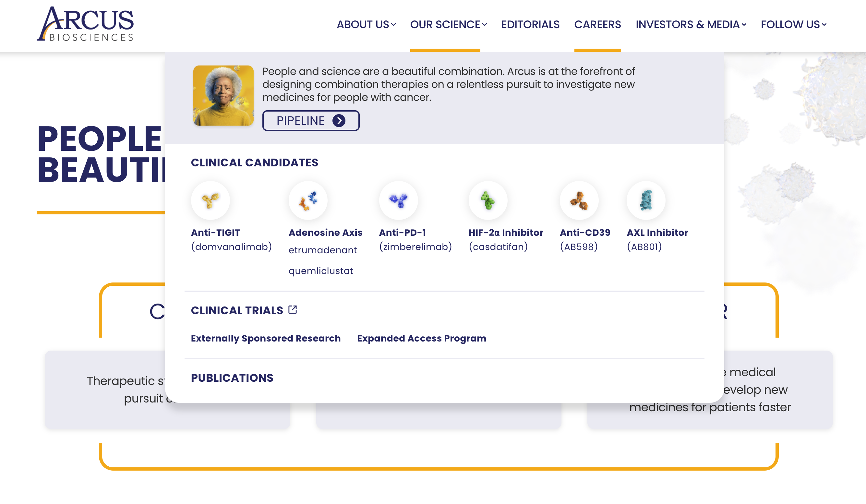Screen dimensions: 866x504
Task: Open the Investors & Media menu
Action: click(688, 24)
